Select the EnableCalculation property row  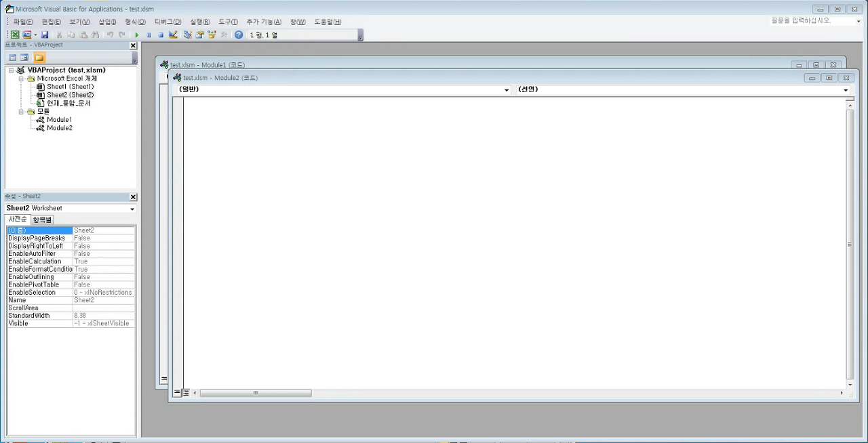pyautogui.click(x=71, y=261)
